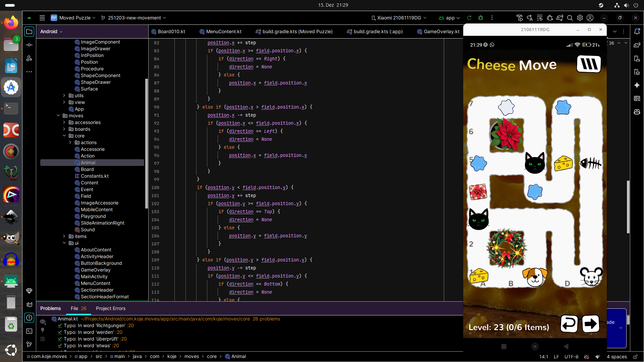Click the AI sparkle assistant icon
644x362 pixels.
[637, 85]
